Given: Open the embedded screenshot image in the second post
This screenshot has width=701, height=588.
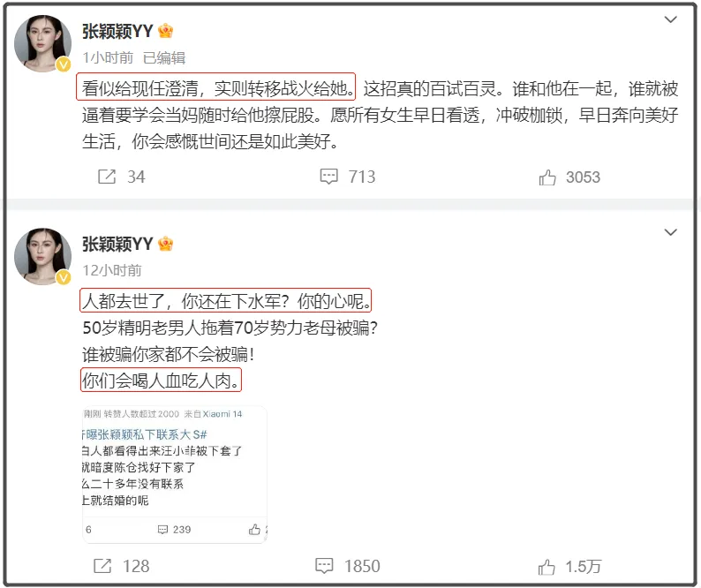Looking at the screenshot, I should pos(175,474).
